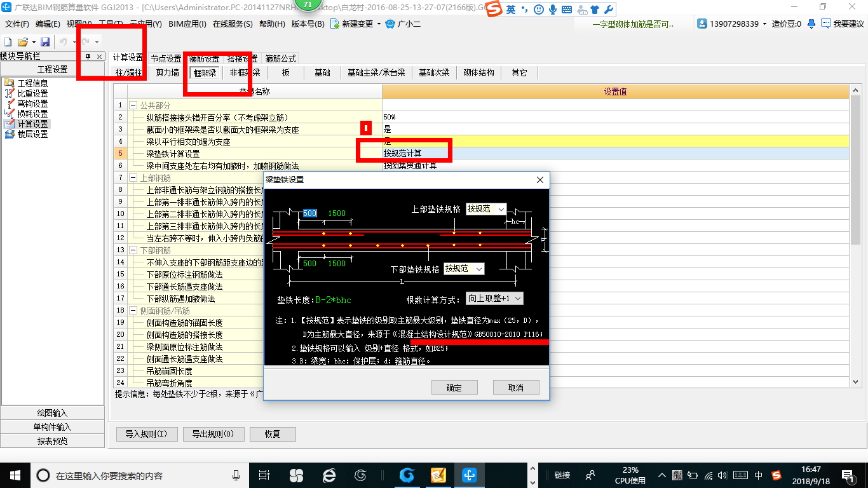Select the 剪力墙 category tab

(168, 72)
